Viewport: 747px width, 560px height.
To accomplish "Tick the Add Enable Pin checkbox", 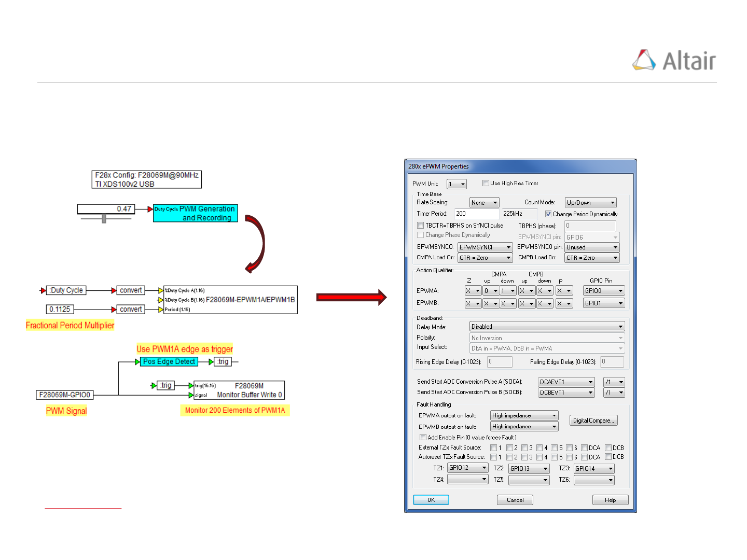I will [x=423, y=437].
